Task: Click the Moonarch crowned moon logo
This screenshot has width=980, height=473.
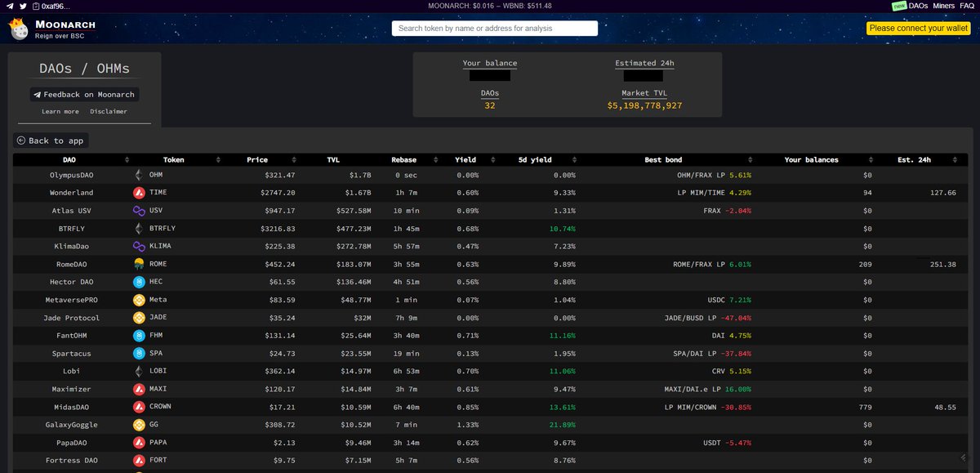Action: point(20,30)
